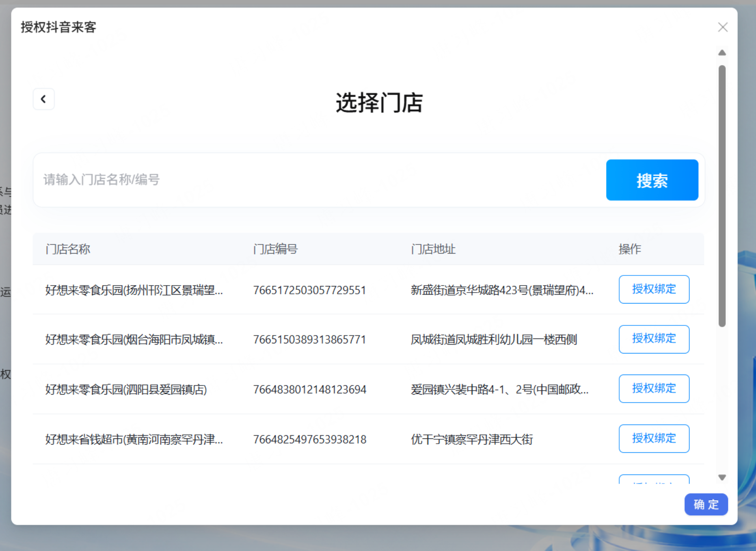This screenshot has height=551, width=756.
Task: Click the 操作 column header
Action: 630,249
